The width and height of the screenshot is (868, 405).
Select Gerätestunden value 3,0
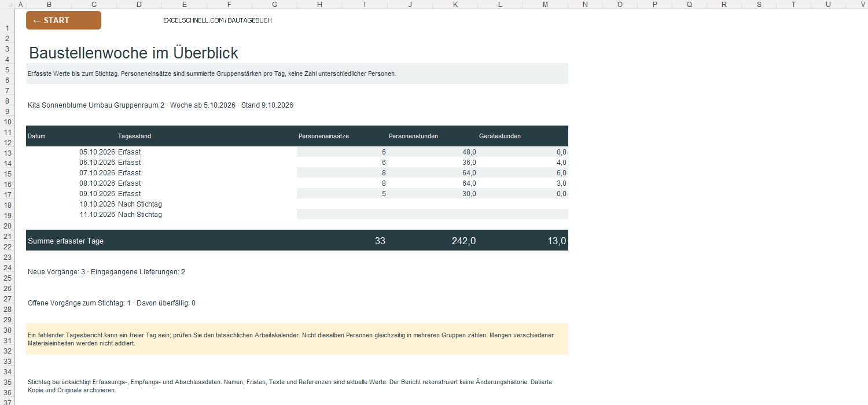pos(561,183)
